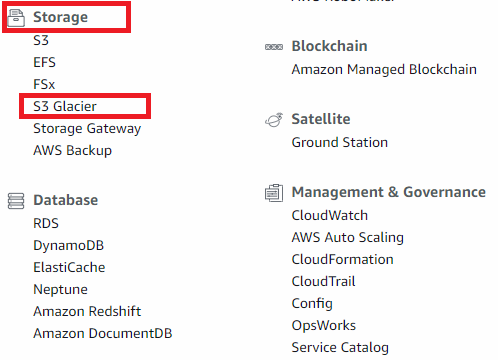Click the Database category stack icon
The height and width of the screenshot is (360, 498).
[16, 201]
